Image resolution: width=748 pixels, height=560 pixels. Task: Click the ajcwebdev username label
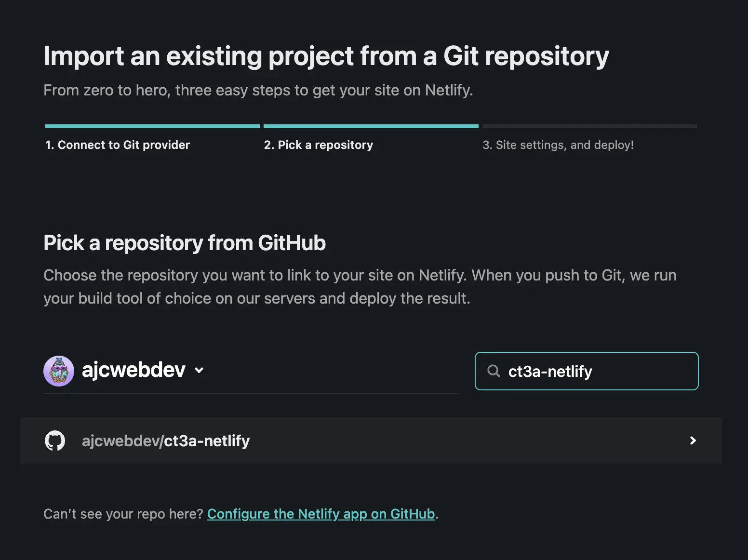pyautogui.click(x=134, y=370)
